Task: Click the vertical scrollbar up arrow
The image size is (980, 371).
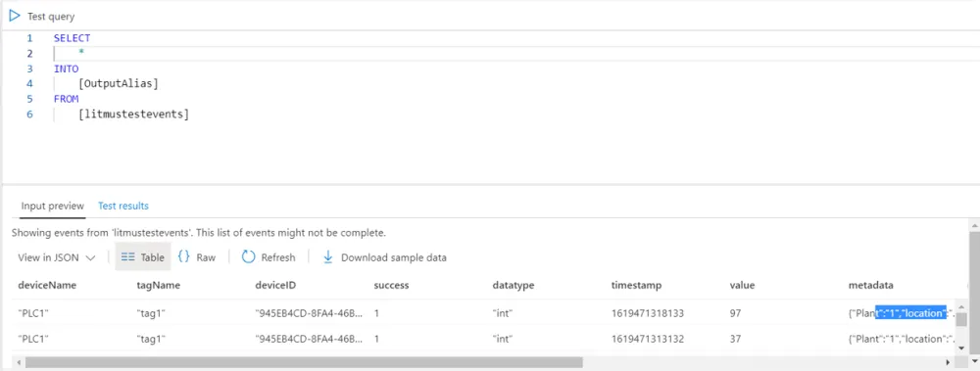Action: tap(974, 225)
